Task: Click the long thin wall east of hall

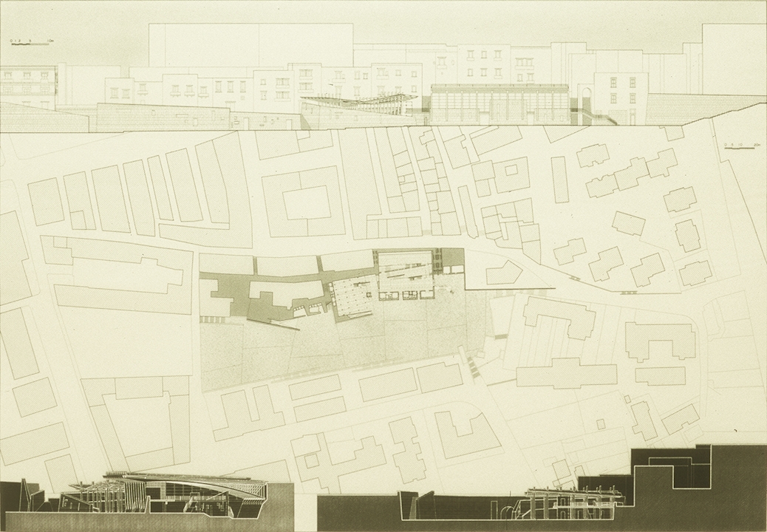Action: point(510,288)
